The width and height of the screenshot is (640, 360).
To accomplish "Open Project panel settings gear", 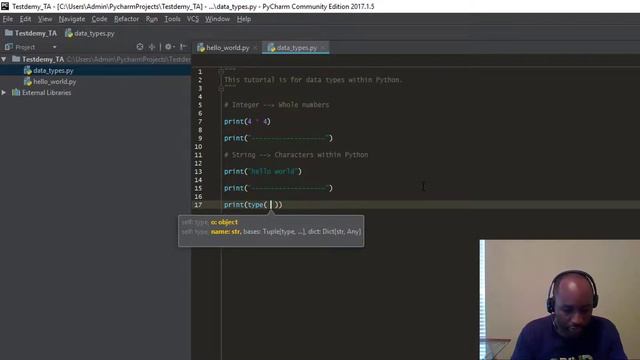I will (169, 47).
